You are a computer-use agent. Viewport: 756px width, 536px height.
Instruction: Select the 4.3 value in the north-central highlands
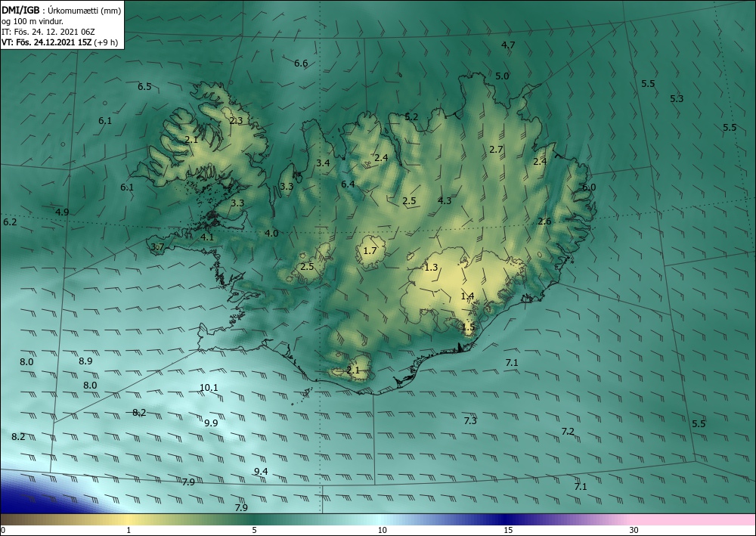[x=445, y=200]
